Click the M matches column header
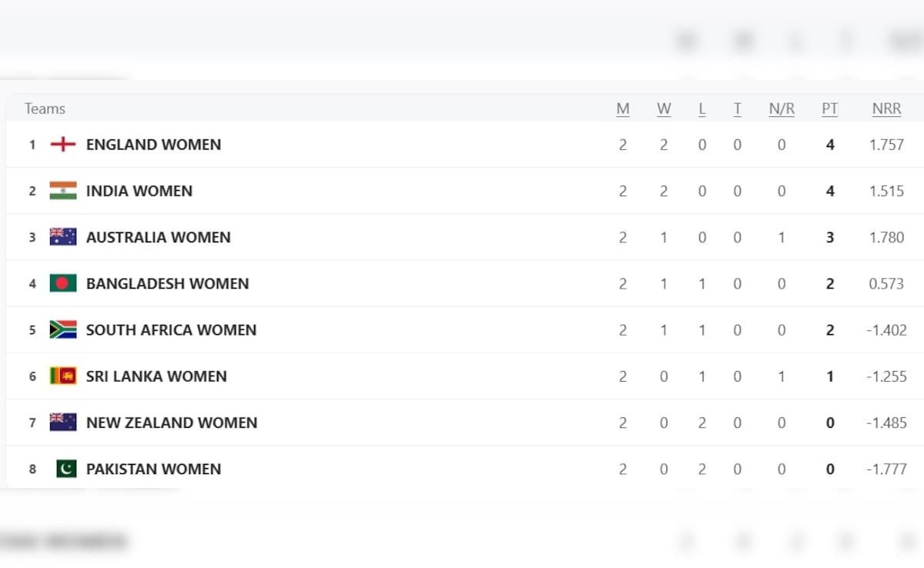This screenshot has width=924, height=568. pyautogui.click(x=623, y=109)
